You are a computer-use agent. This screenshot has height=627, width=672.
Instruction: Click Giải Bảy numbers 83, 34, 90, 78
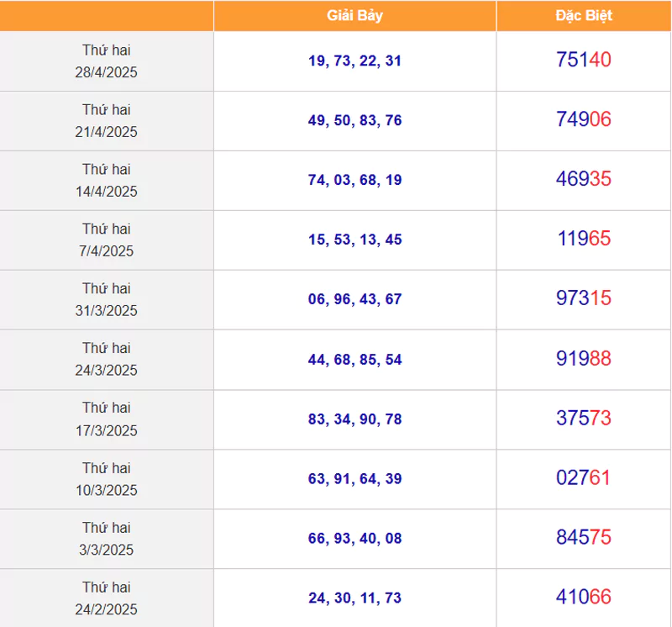354,419
